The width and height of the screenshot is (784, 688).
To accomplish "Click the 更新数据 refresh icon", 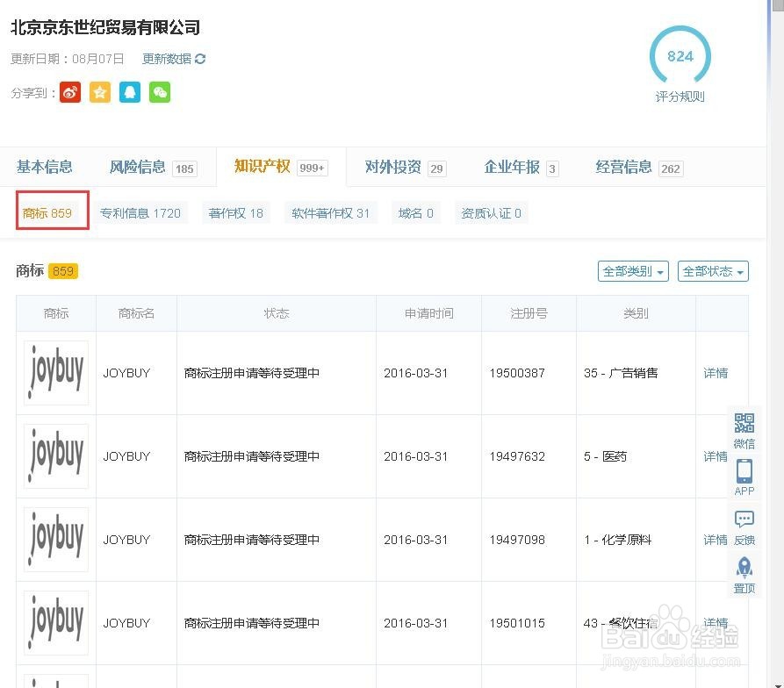I will click(200, 59).
